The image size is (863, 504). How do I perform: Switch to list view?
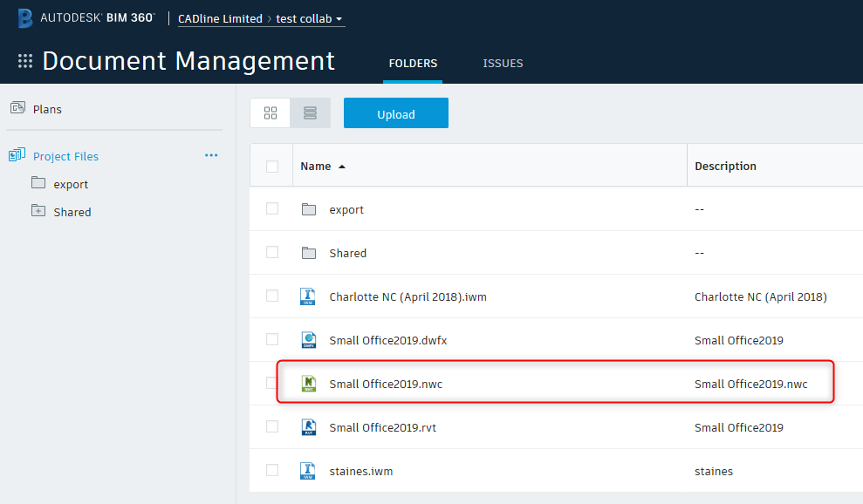[x=310, y=112]
